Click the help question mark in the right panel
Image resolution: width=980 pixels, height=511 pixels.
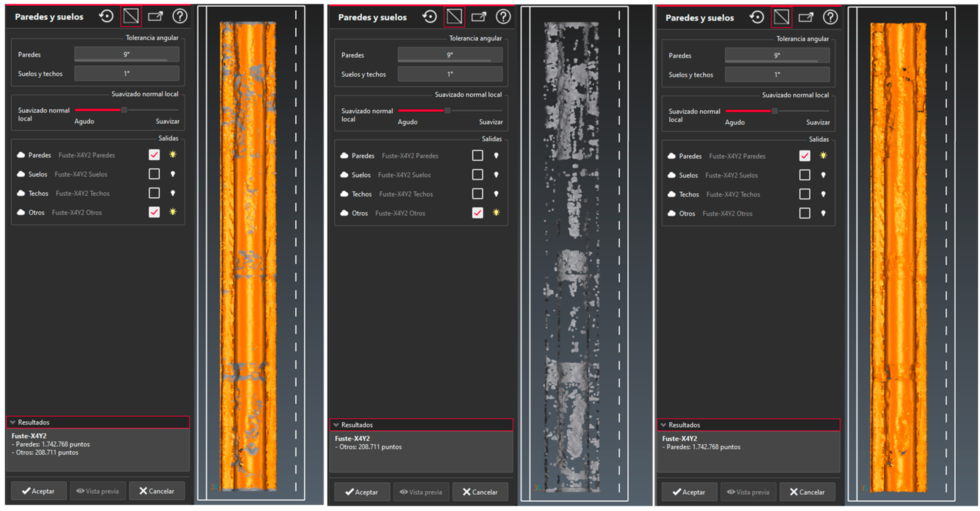coord(830,17)
